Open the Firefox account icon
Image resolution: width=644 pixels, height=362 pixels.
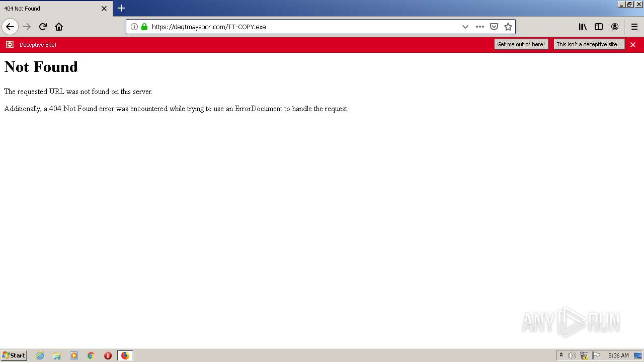[615, 27]
